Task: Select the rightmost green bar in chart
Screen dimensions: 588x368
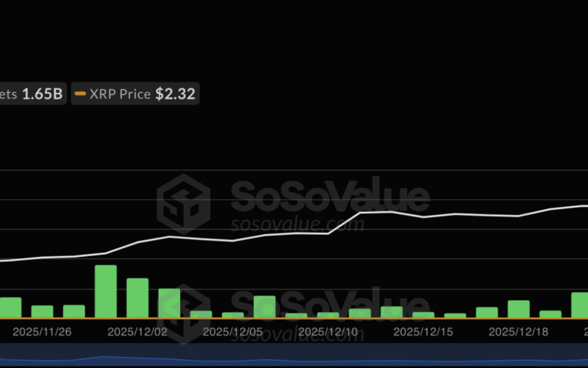Action: [580, 305]
